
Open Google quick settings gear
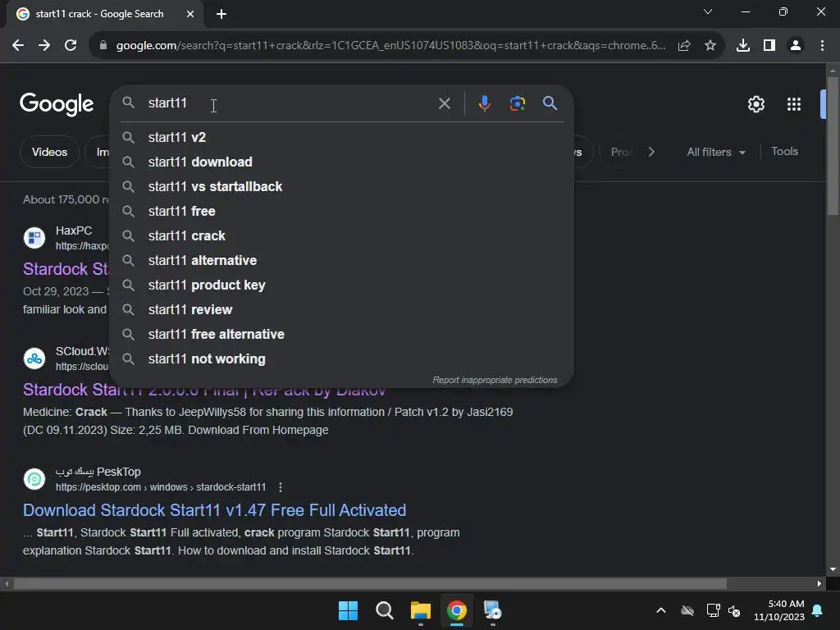tap(756, 104)
